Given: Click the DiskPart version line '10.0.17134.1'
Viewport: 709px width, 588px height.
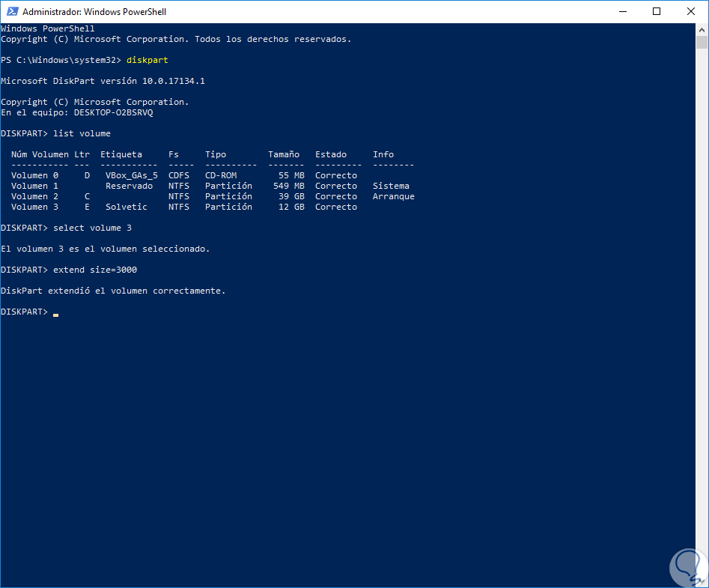Looking at the screenshot, I should (x=174, y=82).
